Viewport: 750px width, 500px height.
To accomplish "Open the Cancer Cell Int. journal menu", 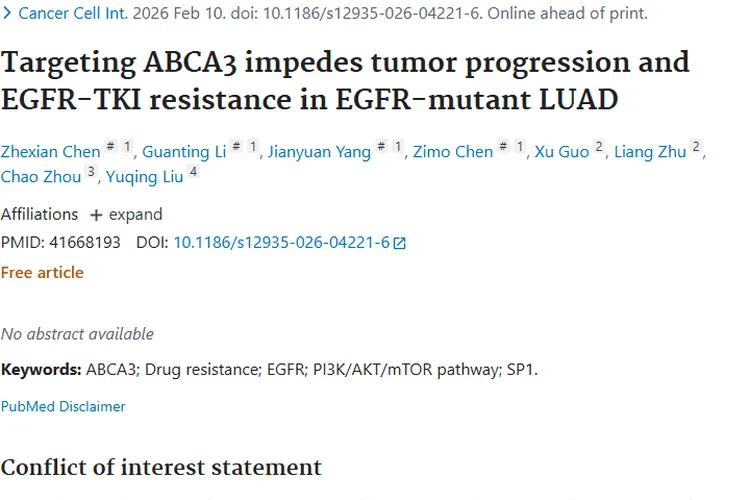I will click(x=75, y=13).
